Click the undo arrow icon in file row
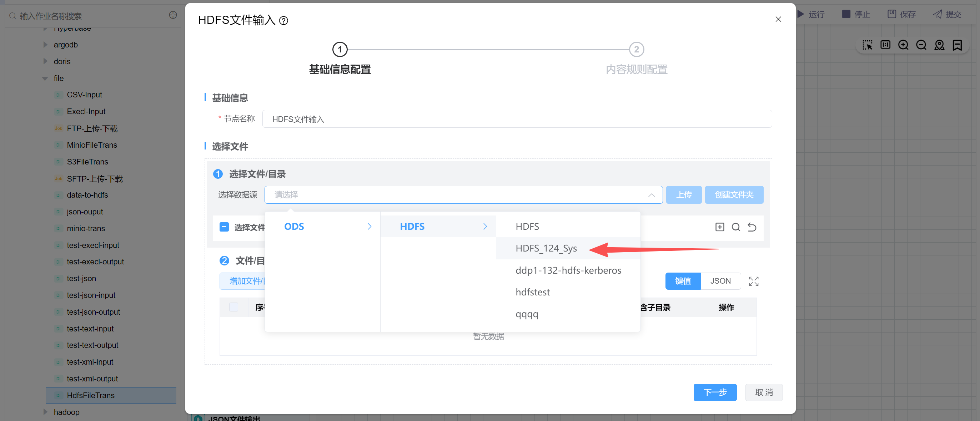 (752, 227)
